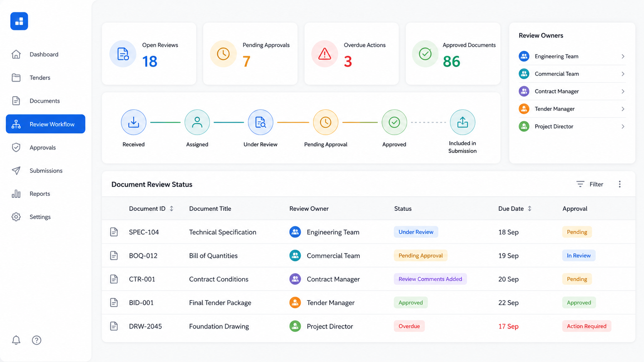Click Engineering Team avatar in Review Owners panel
The width and height of the screenshot is (644, 362).
pos(524,57)
